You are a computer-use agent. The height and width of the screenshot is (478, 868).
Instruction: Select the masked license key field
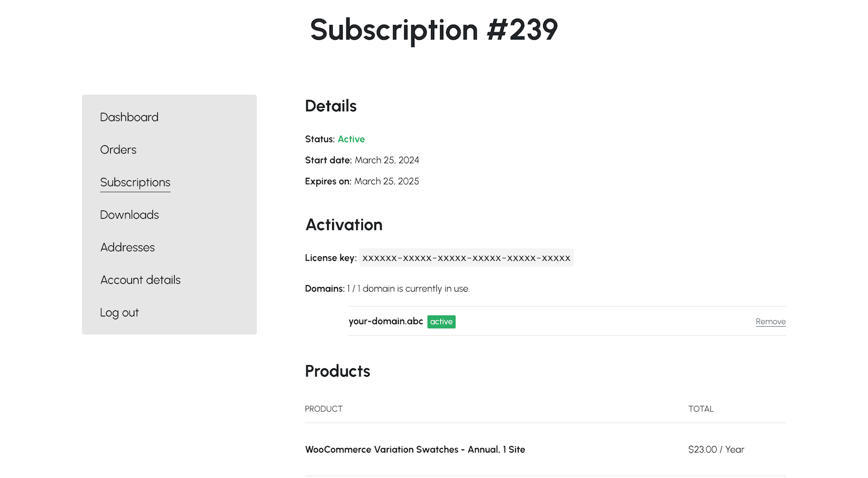pyautogui.click(x=466, y=257)
